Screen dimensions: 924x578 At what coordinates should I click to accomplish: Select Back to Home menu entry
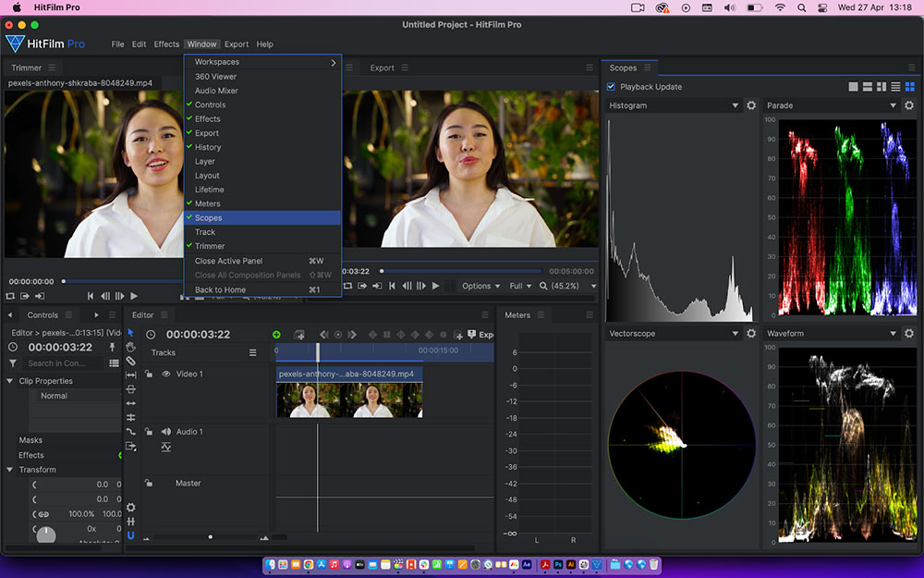click(x=262, y=289)
